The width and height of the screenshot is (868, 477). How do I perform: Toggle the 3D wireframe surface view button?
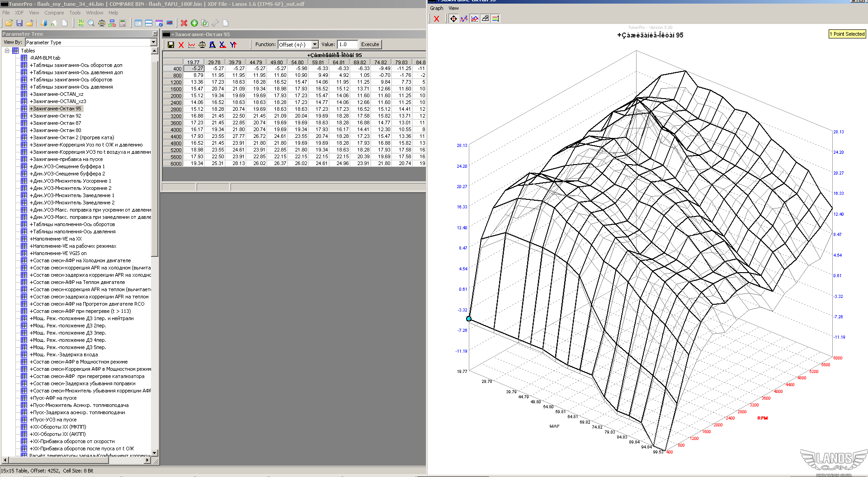pos(485,19)
